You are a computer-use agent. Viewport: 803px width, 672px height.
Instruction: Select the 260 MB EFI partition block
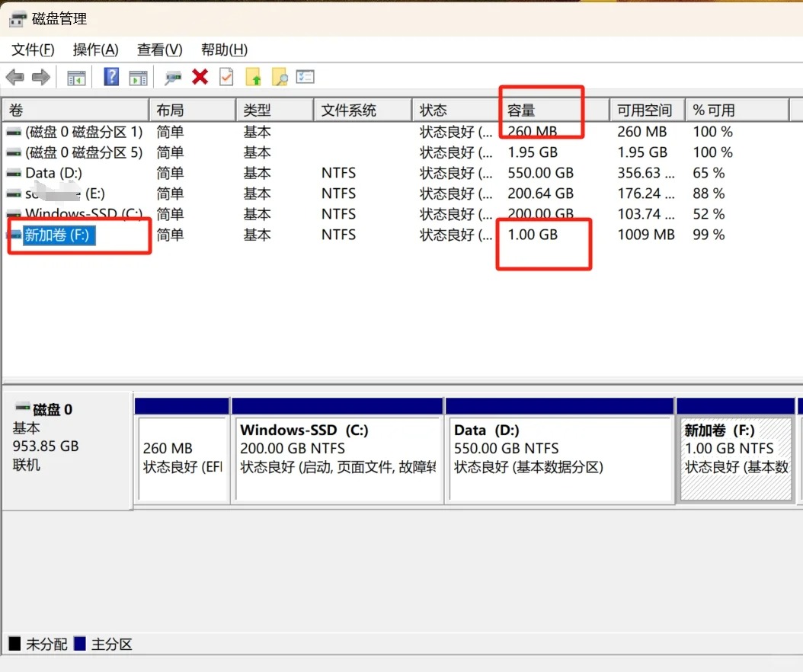(182, 451)
